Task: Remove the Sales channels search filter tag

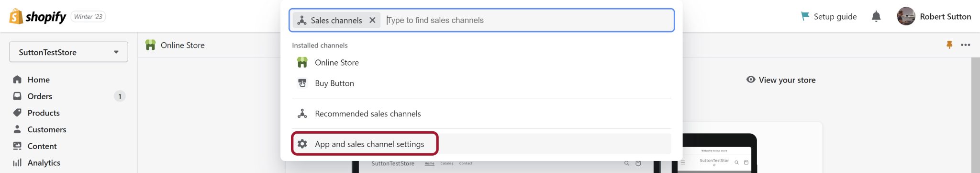Action: 372,20
